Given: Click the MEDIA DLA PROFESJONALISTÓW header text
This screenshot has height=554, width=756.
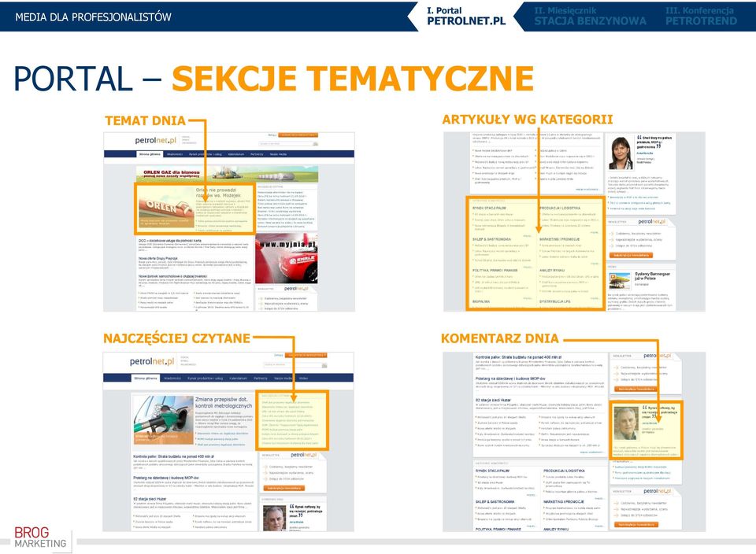Looking at the screenshot, I should tap(93, 17).
